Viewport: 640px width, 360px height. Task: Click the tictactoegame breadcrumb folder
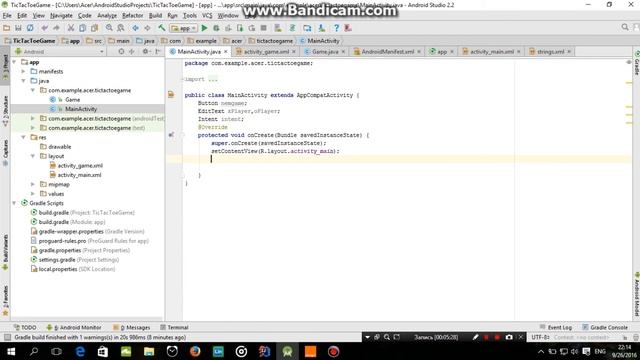(271, 41)
